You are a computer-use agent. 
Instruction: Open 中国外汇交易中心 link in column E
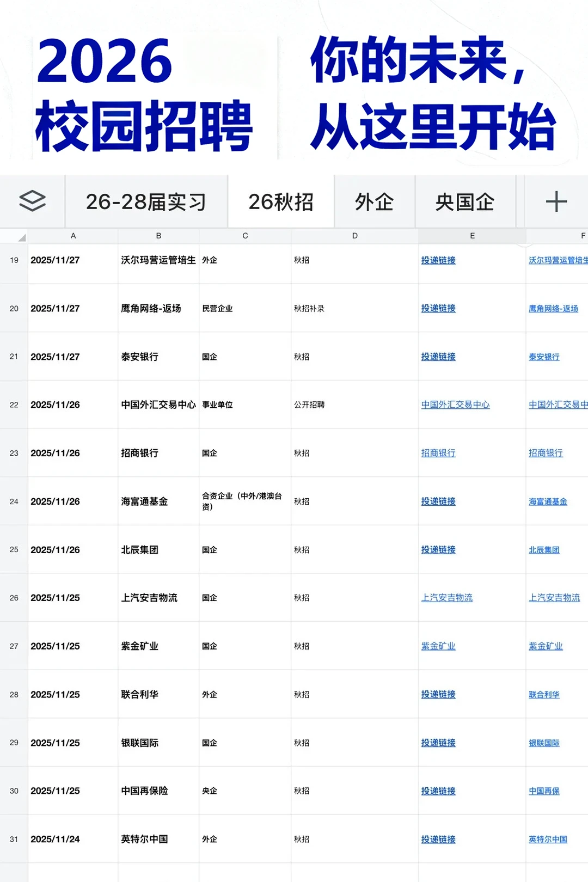pos(455,405)
